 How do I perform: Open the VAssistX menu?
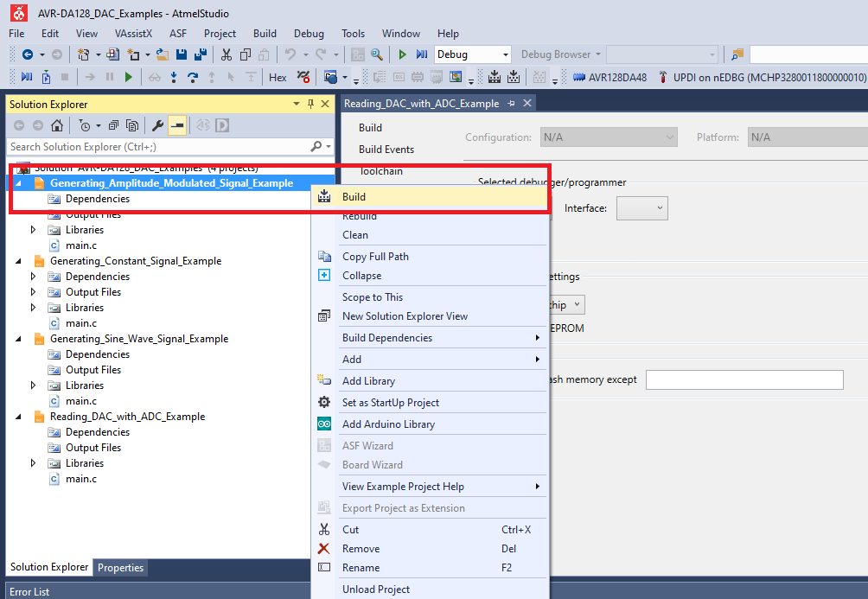point(133,34)
